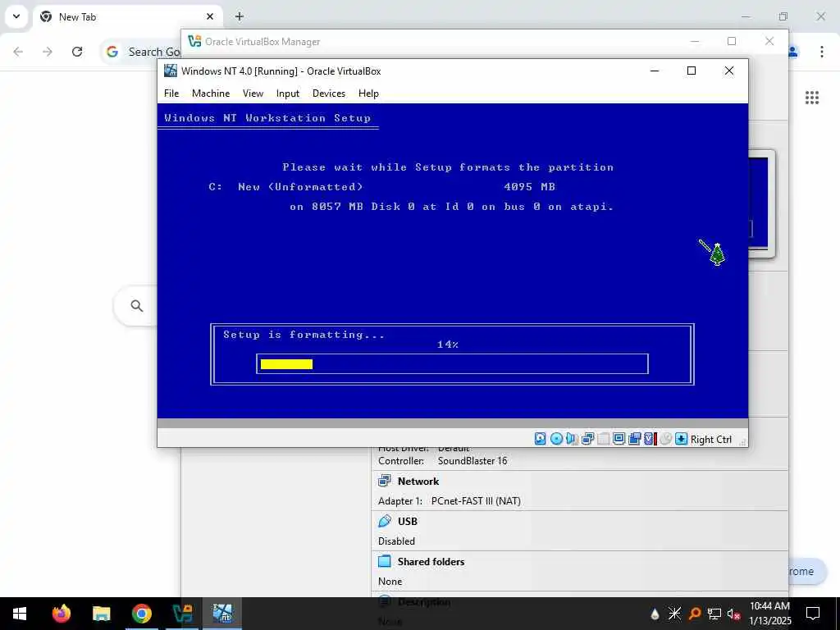The width and height of the screenshot is (840, 630).
Task: Minimize the Windows NT VM window
Action: pyautogui.click(x=655, y=71)
